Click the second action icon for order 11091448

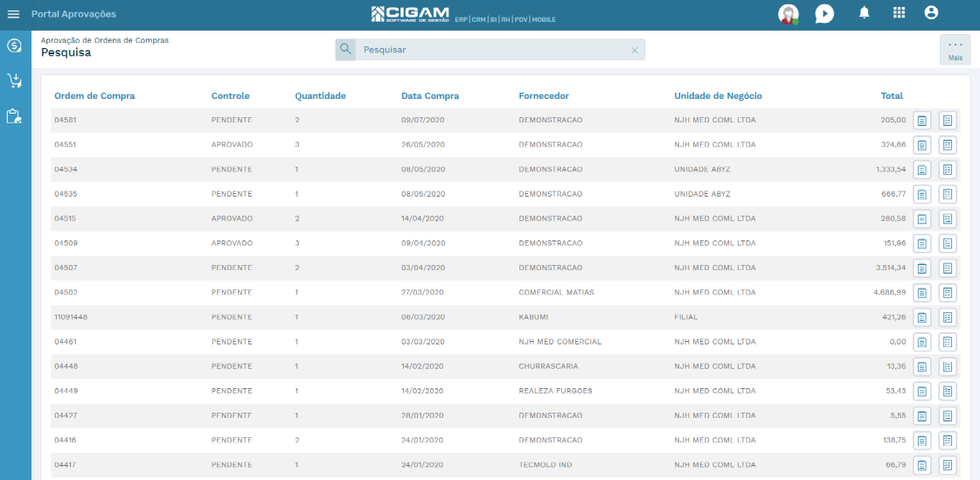tap(948, 317)
